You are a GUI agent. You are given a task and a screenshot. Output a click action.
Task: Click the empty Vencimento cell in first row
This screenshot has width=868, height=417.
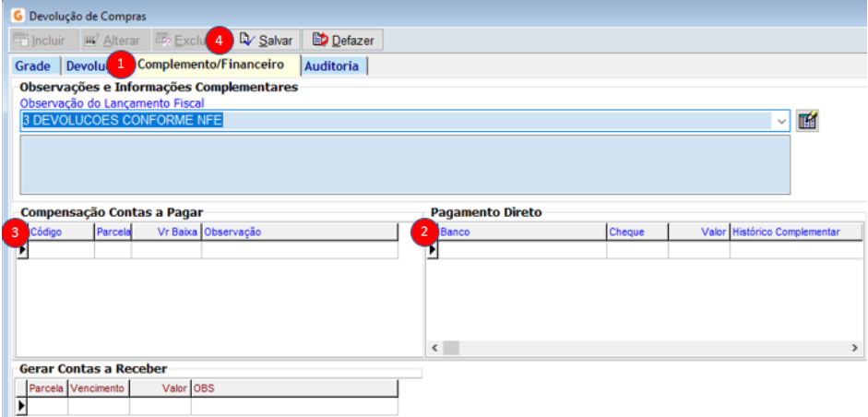(99, 407)
